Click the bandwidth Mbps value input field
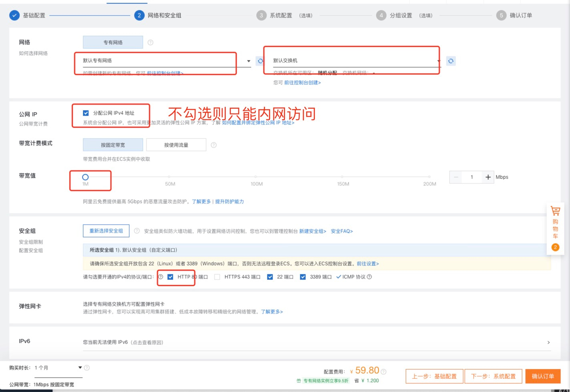Screen dimensions: 570x392 pyautogui.click(x=472, y=177)
